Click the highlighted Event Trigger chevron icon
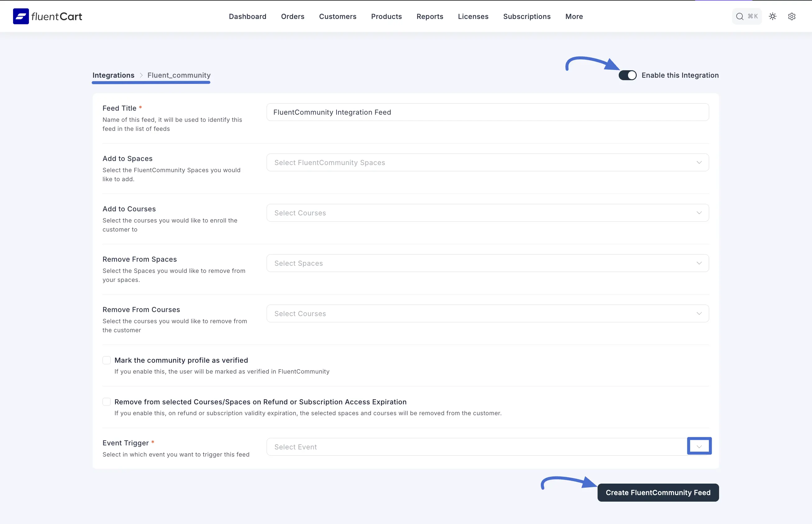The image size is (812, 524). click(699, 446)
